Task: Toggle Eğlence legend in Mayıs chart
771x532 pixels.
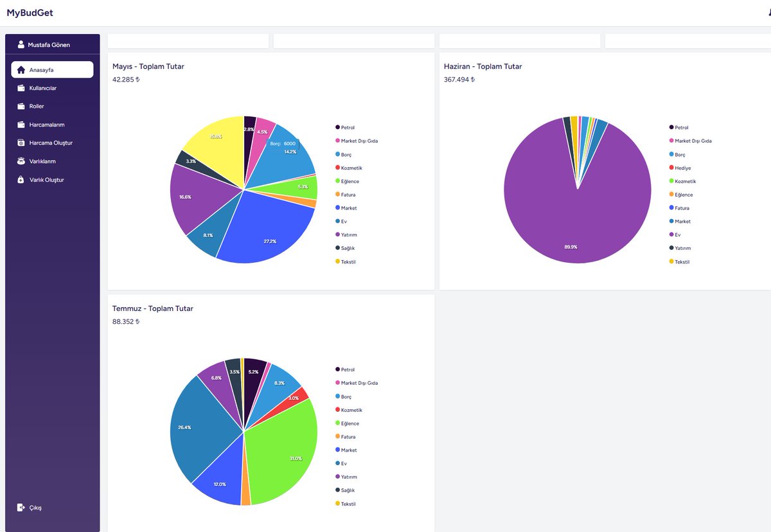Action: pos(347,181)
